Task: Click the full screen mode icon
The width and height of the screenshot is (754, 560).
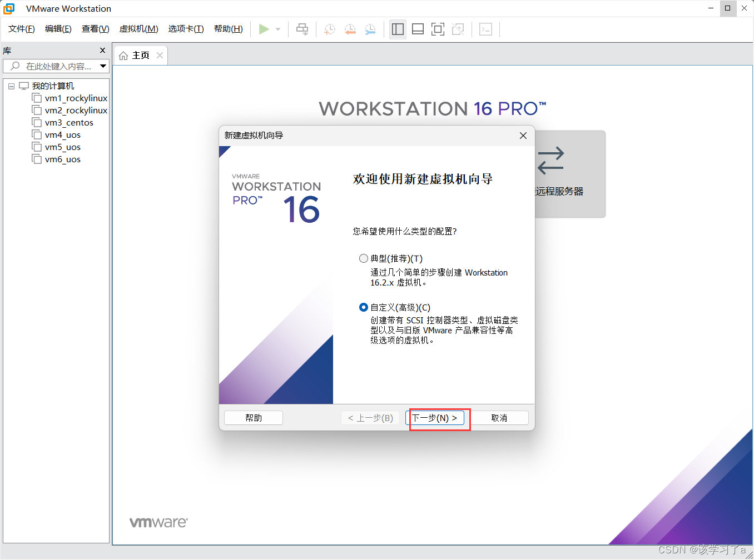Action: click(x=438, y=29)
